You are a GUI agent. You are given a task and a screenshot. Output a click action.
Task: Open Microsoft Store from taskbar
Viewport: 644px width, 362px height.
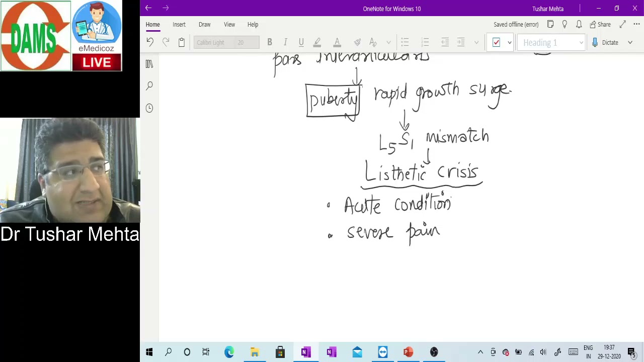coord(280,352)
